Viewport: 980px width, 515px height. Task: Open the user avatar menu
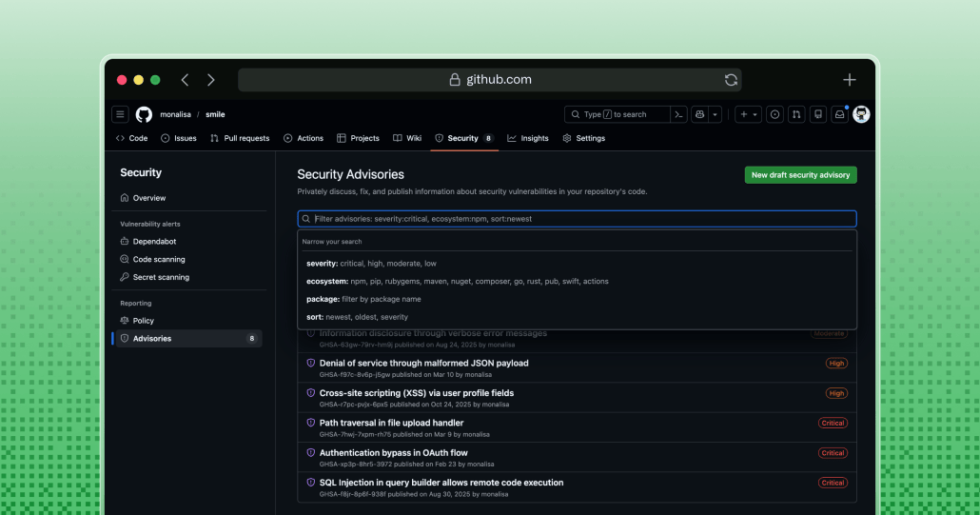[x=861, y=114]
